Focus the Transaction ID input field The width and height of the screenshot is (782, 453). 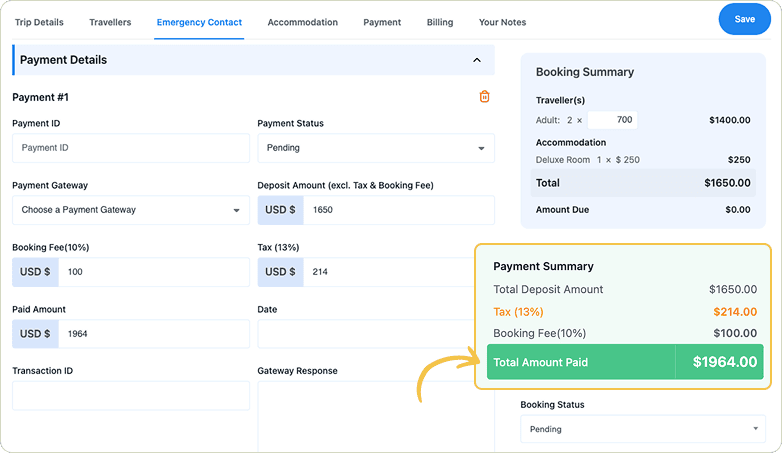click(x=131, y=396)
